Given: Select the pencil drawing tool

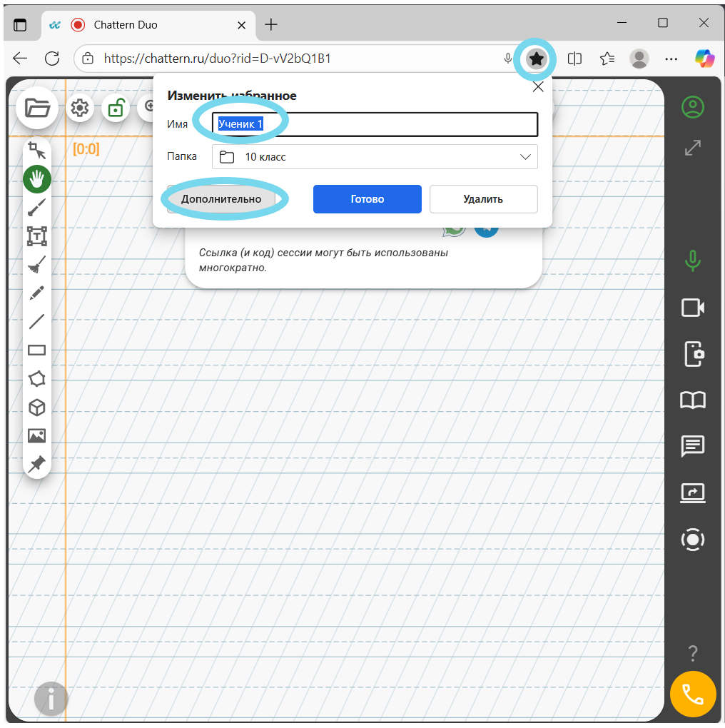Looking at the screenshot, I should click(37, 293).
